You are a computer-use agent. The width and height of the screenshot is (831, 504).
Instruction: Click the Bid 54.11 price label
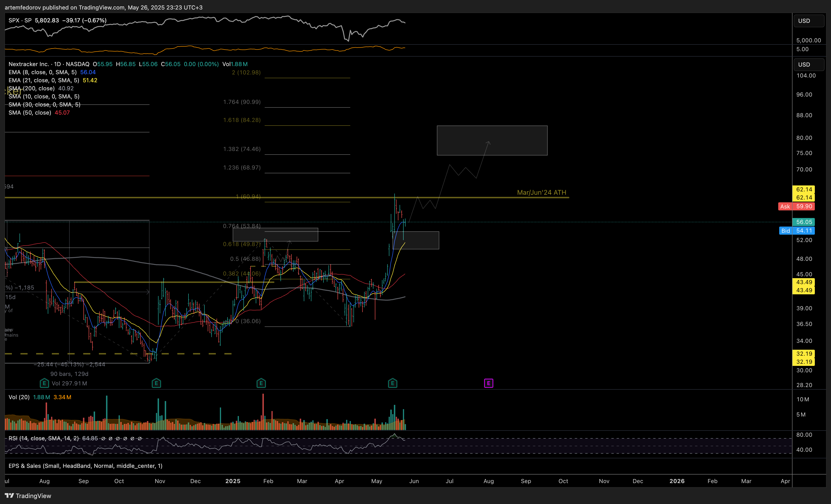point(797,231)
